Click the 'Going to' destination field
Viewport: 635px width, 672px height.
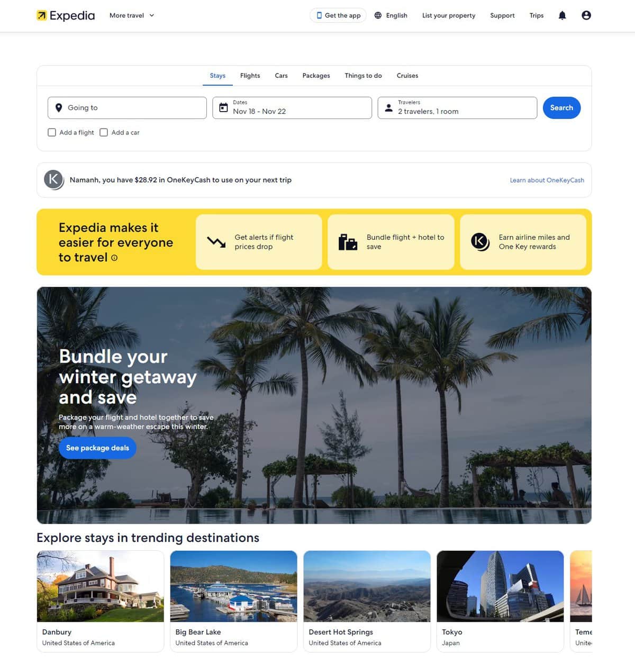tap(127, 108)
